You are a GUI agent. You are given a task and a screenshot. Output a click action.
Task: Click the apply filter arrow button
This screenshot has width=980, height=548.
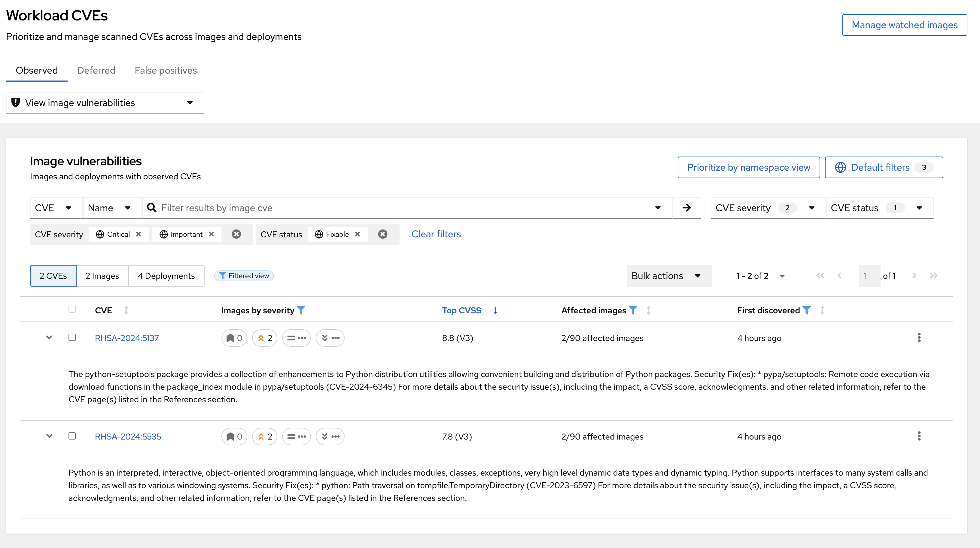coord(686,208)
